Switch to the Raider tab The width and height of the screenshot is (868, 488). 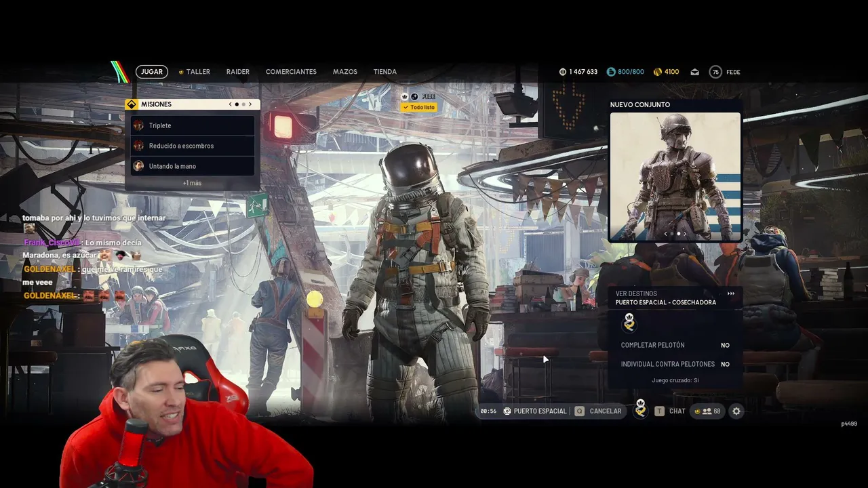point(238,72)
